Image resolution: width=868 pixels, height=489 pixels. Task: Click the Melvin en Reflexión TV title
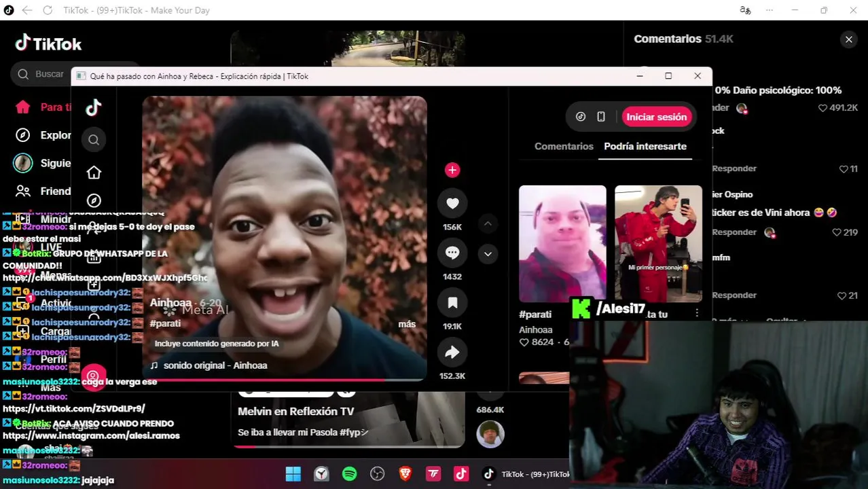[x=295, y=411]
